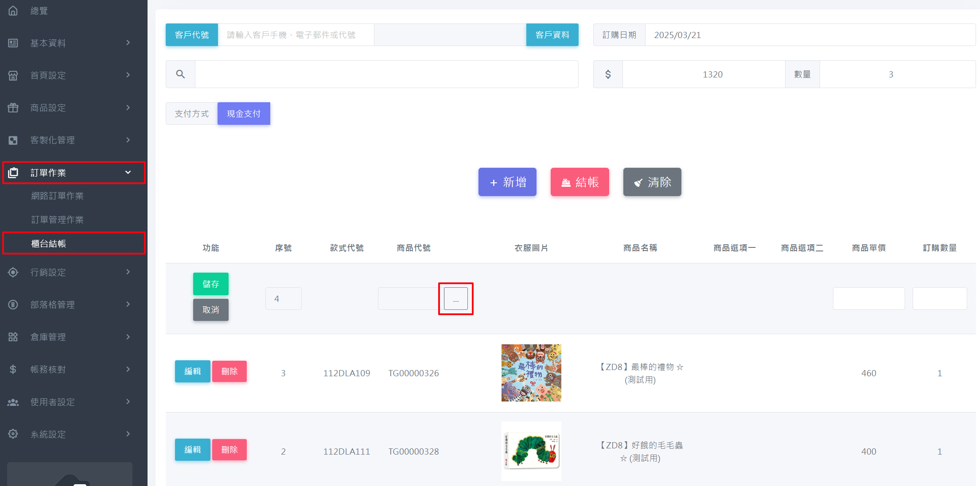Click the storefront icon for 首頁設定
Image resolution: width=980 pixels, height=486 pixels.
coord(13,75)
